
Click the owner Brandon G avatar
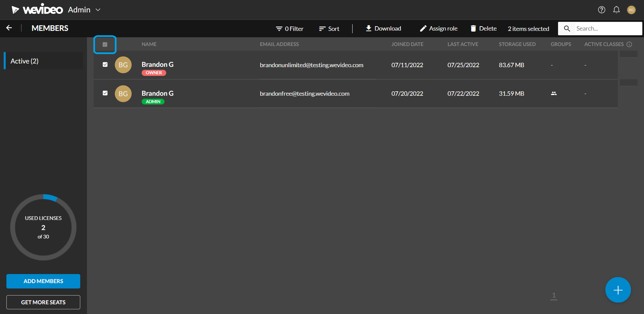click(123, 65)
